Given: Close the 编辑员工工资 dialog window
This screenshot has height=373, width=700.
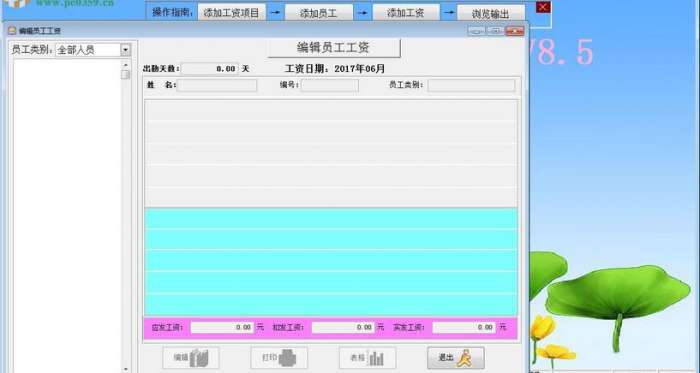Looking at the screenshot, I should point(515,31).
